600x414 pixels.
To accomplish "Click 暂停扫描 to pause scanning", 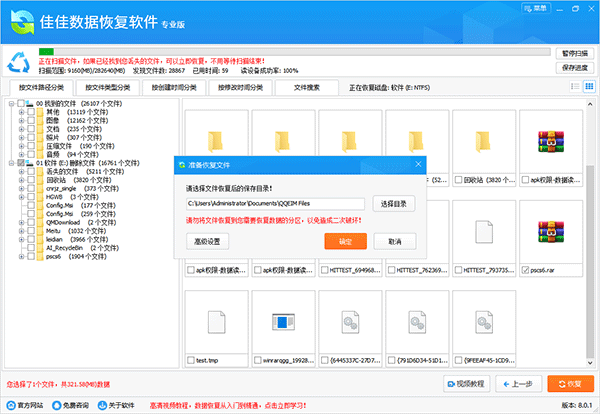I will (x=575, y=53).
